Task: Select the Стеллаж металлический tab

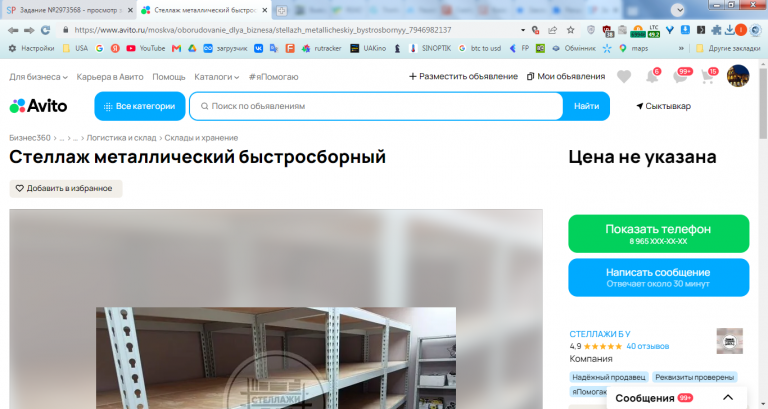Action: 203,10
